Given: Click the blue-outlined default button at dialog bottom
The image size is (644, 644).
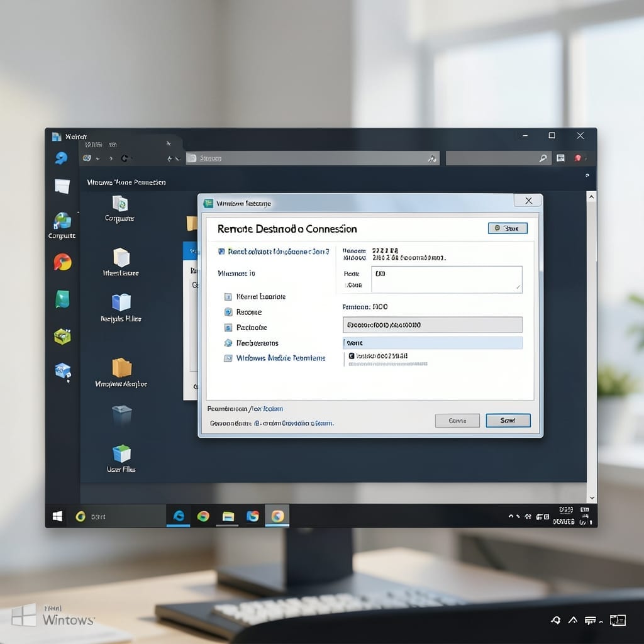Looking at the screenshot, I should (x=508, y=420).
